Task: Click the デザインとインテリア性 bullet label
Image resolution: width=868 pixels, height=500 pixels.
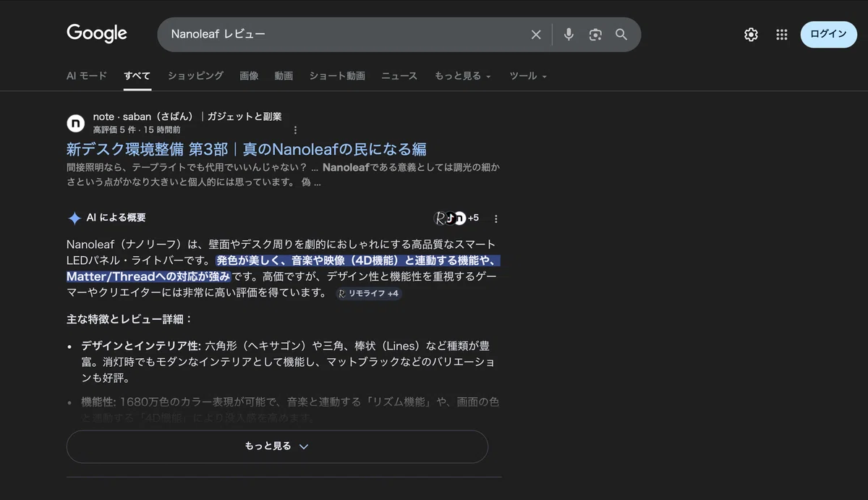Action: click(x=141, y=346)
